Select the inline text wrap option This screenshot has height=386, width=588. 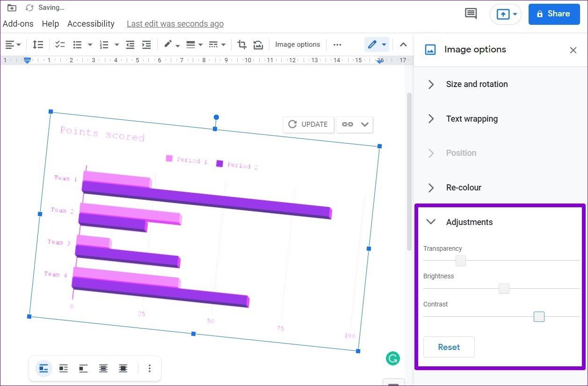[44, 368]
